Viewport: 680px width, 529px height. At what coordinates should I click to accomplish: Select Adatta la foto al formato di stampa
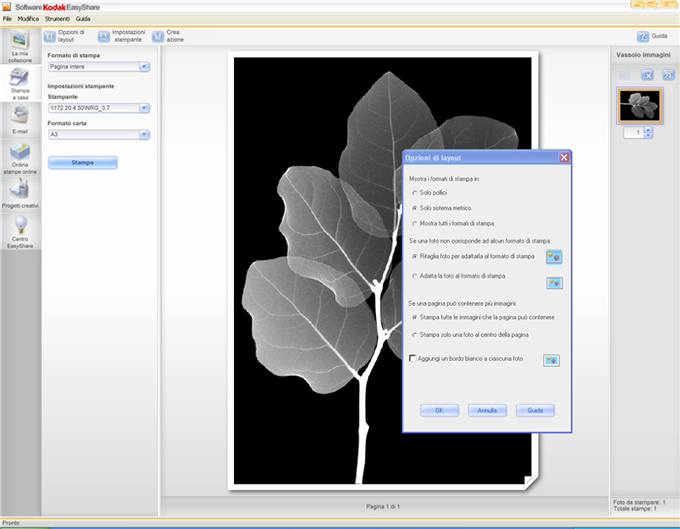[x=415, y=276]
